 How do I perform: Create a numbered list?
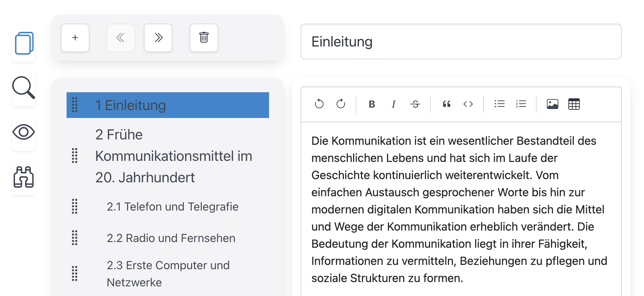(x=521, y=104)
